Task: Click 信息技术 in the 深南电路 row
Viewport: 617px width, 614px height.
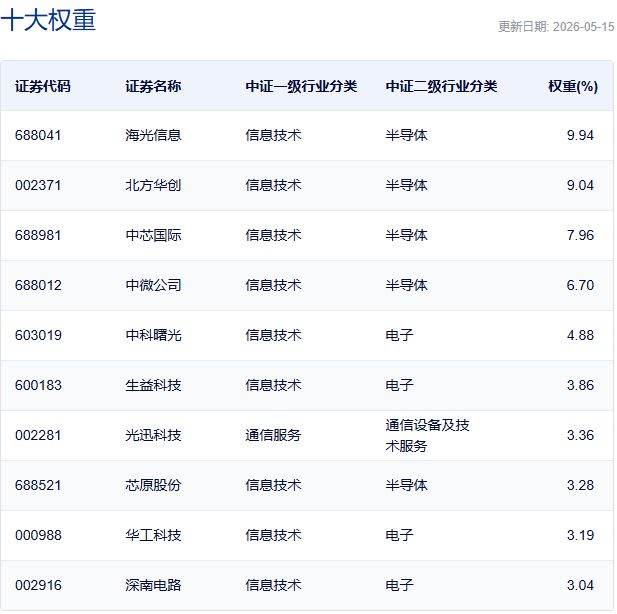Action: pyautogui.click(x=273, y=585)
